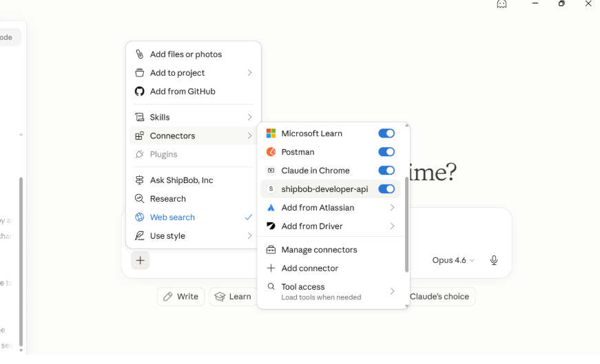This screenshot has height=364, width=600.
Task: Click the Add connector plus icon
Action: click(271, 268)
